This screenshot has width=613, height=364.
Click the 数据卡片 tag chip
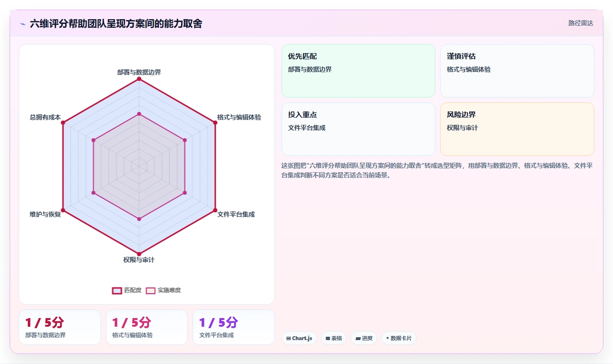tap(399, 338)
